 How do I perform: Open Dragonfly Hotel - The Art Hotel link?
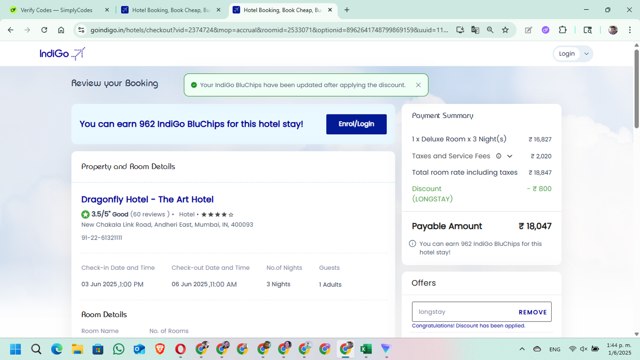coord(147,200)
